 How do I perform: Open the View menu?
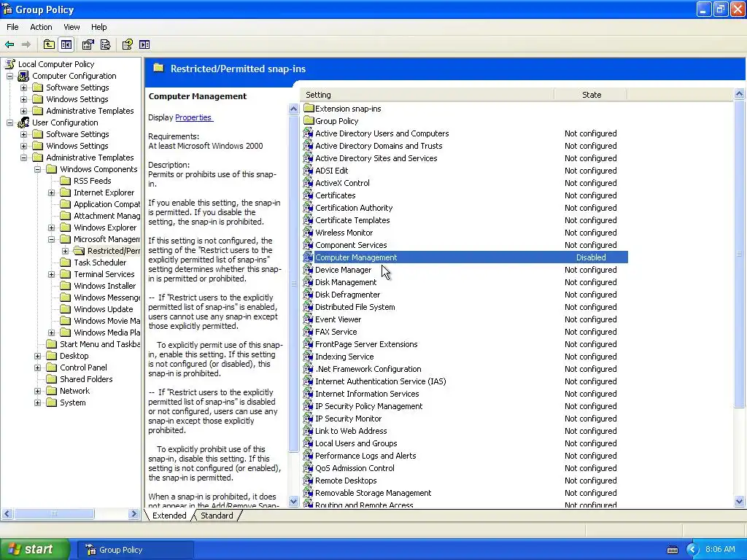(x=71, y=27)
